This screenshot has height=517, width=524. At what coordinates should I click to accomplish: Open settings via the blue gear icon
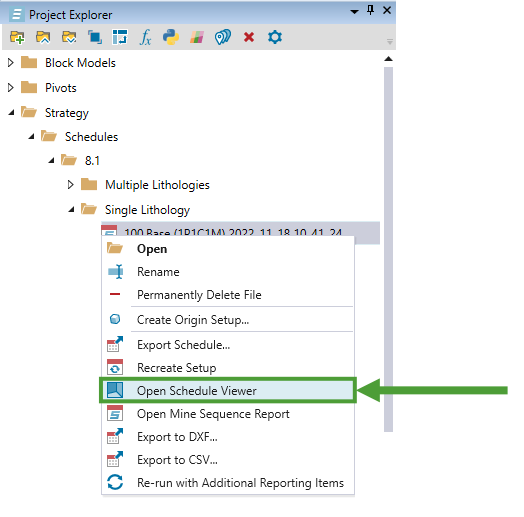(x=275, y=37)
